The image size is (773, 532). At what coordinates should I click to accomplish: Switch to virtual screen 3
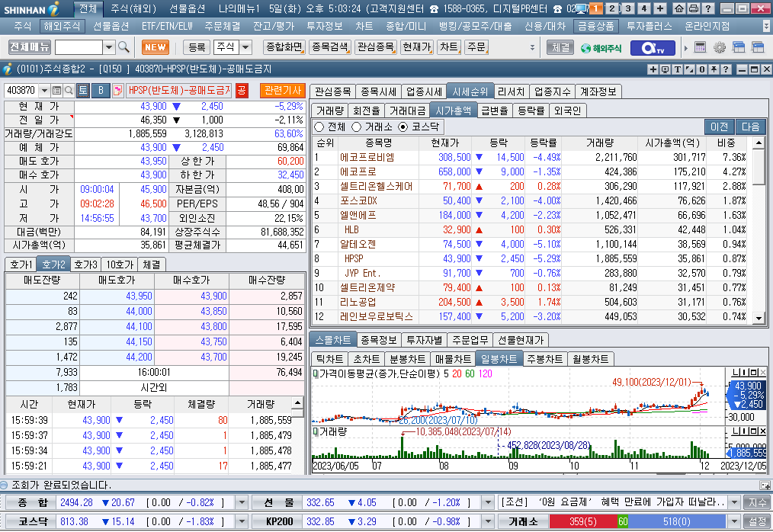tap(627, 8)
